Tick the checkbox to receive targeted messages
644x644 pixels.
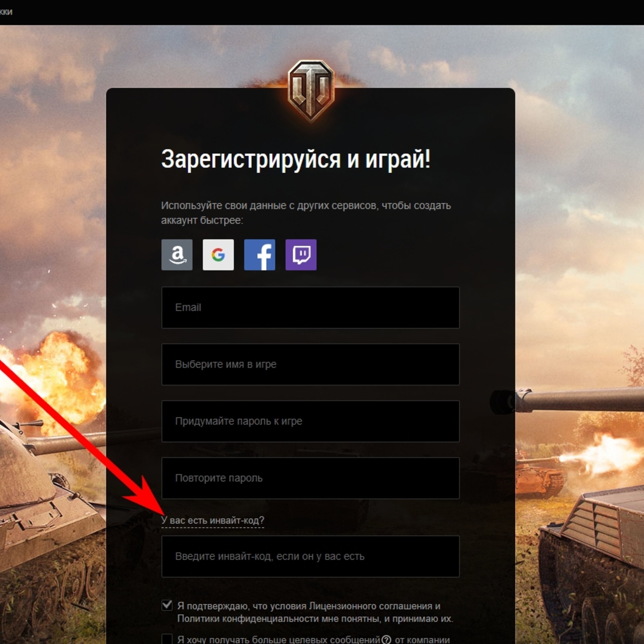[x=167, y=639]
